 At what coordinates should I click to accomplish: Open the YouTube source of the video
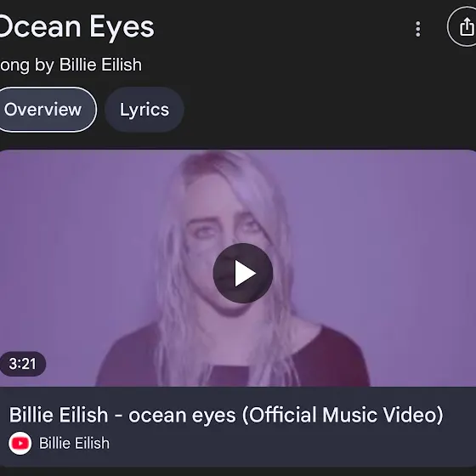tap(20, 443)
